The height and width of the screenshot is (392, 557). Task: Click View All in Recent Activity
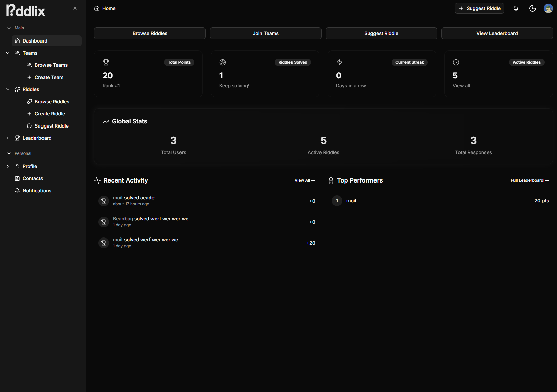click(x=305, y=180)
